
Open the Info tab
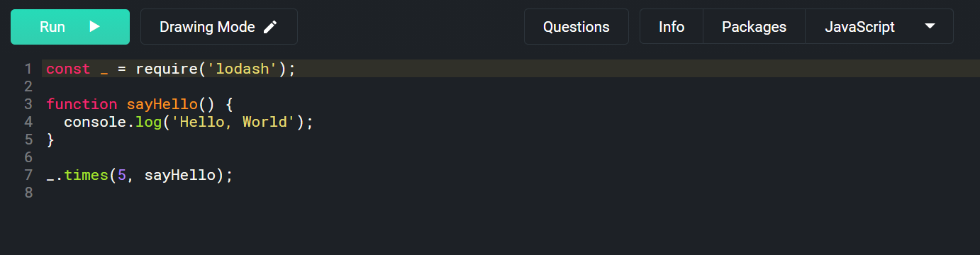point(672,27)
